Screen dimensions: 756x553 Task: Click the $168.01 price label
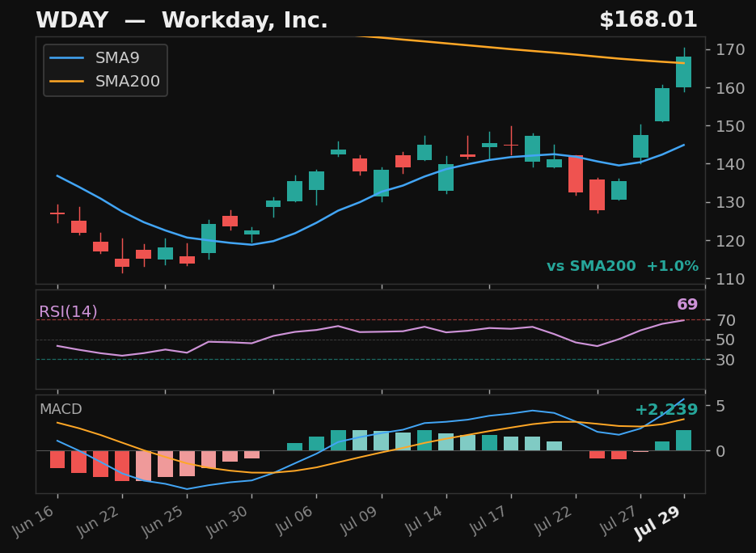648,19
